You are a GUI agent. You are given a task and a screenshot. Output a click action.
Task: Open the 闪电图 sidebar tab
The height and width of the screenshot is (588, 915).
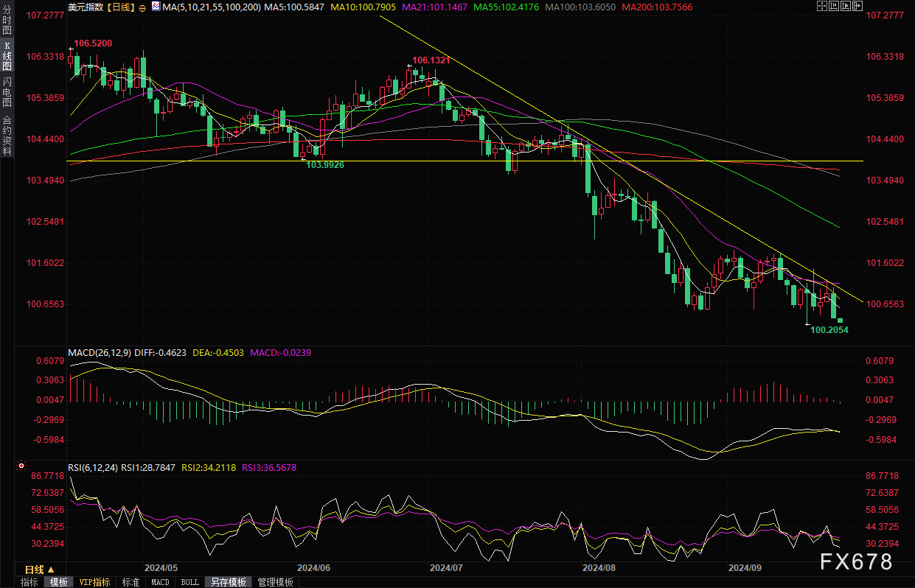point(7,91)
